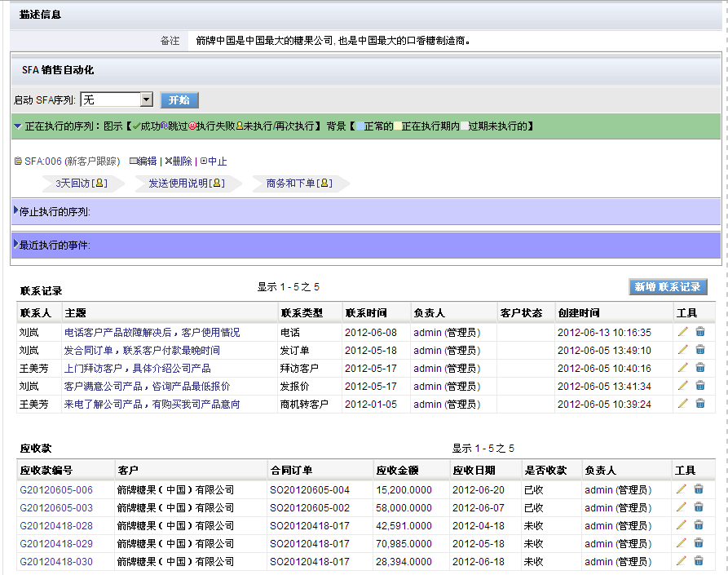
Task: Click 主题 column header
Action: point(75,313)
